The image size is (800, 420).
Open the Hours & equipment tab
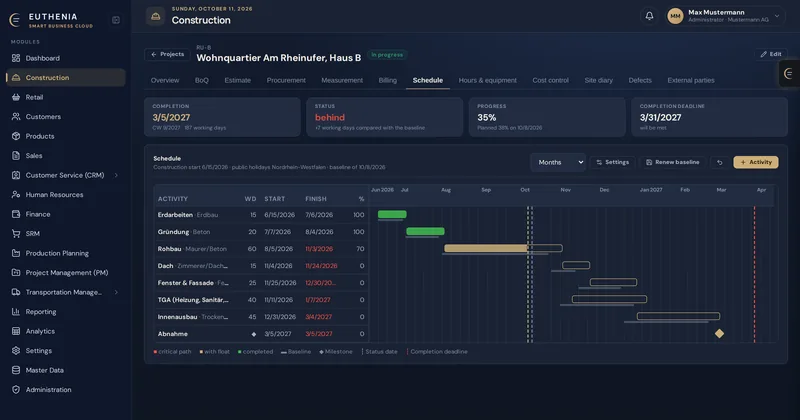pos(487,80)
